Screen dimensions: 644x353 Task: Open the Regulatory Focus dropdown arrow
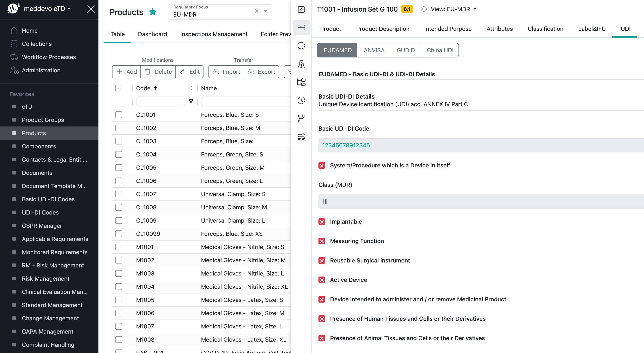point(266,11)
